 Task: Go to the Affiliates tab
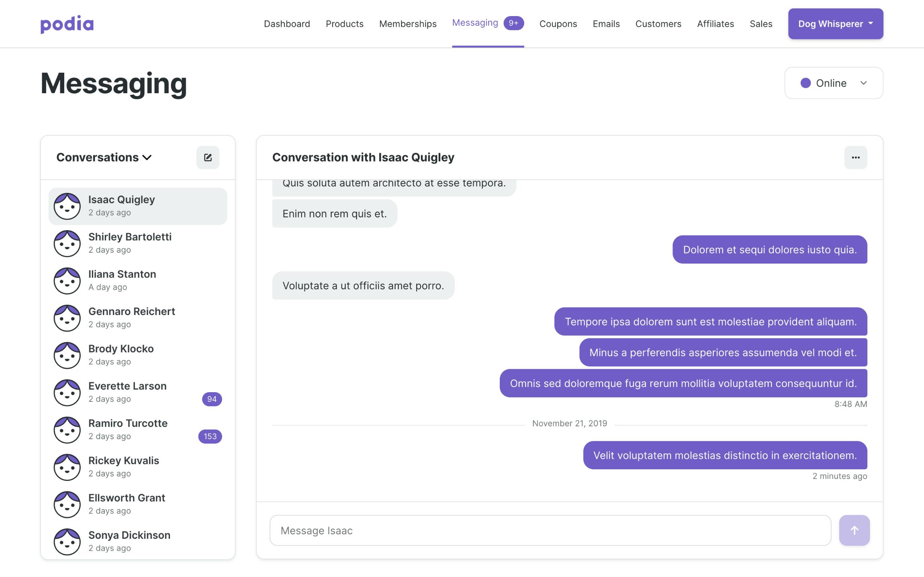click(x=715, y=24)
